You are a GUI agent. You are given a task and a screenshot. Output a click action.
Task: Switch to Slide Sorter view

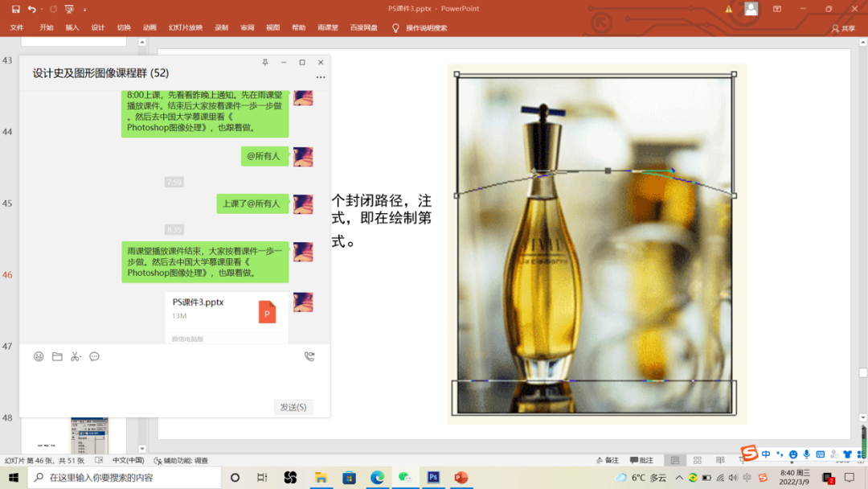click(x=697, y=460)
